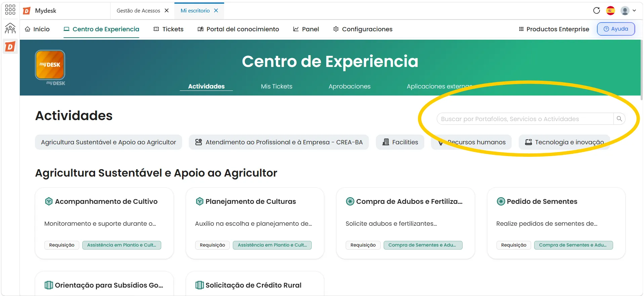This screenshot has height=296, width=644.
Task: Click the refresh icon in top bar
Action: click(597, 10)
